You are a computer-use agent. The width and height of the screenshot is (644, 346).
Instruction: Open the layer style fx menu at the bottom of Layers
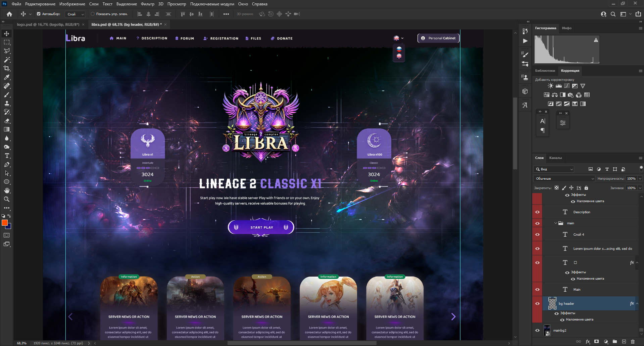(588, 342)
